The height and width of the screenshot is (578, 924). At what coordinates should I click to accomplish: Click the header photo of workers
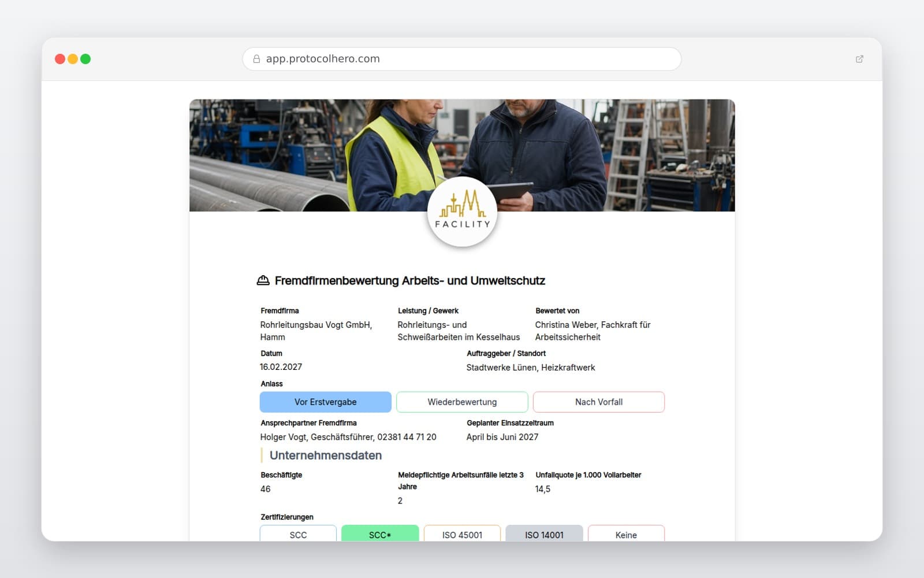coord(462,155)
